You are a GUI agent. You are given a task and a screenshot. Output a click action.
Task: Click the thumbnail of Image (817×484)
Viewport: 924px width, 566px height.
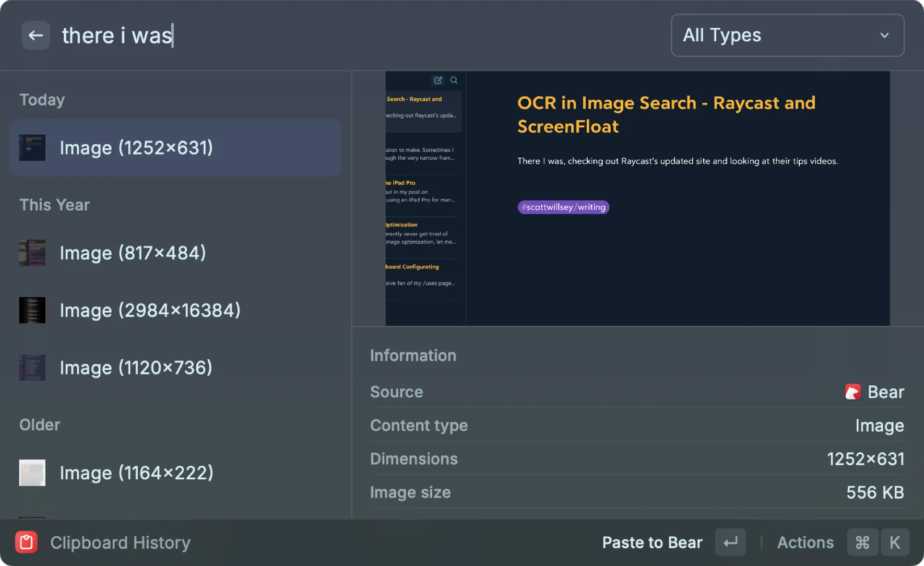32,253
